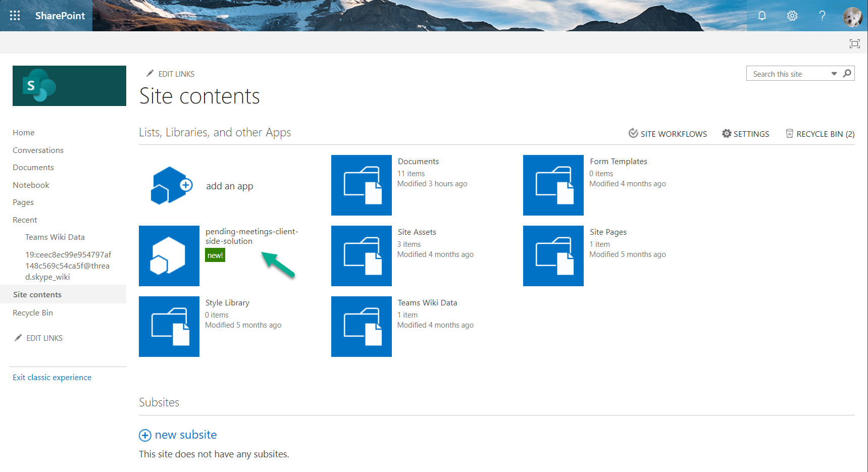Click 'This site does not have any subsites.'
This screenshot has width=868, height=472.
[x=214, y=454]
